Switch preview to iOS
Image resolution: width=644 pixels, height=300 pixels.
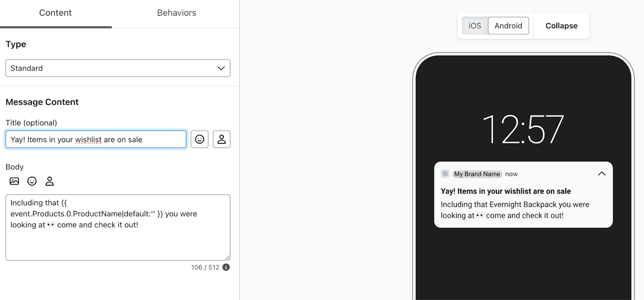tap(475, 26)
